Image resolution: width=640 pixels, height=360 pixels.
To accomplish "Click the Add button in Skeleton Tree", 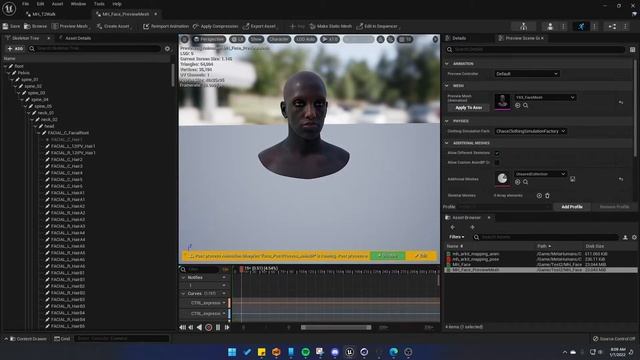I will pyautogui.click(x=16, y=49).
